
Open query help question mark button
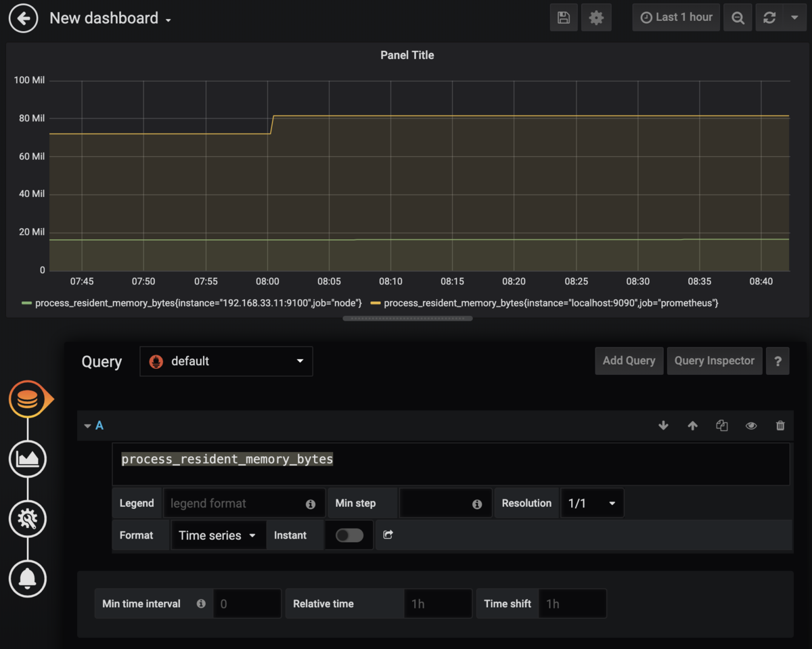(777, 361)
